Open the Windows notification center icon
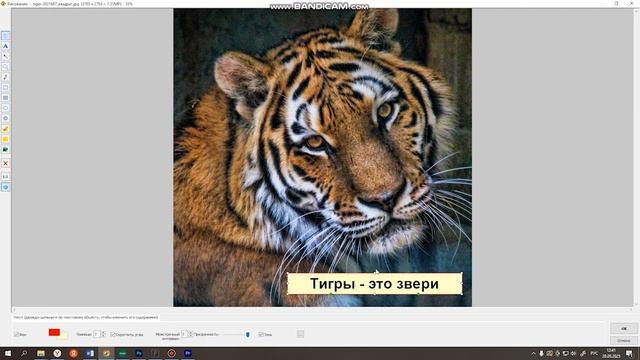The height and width of the screenshot is (360, 640). click(x=629, y=353)
